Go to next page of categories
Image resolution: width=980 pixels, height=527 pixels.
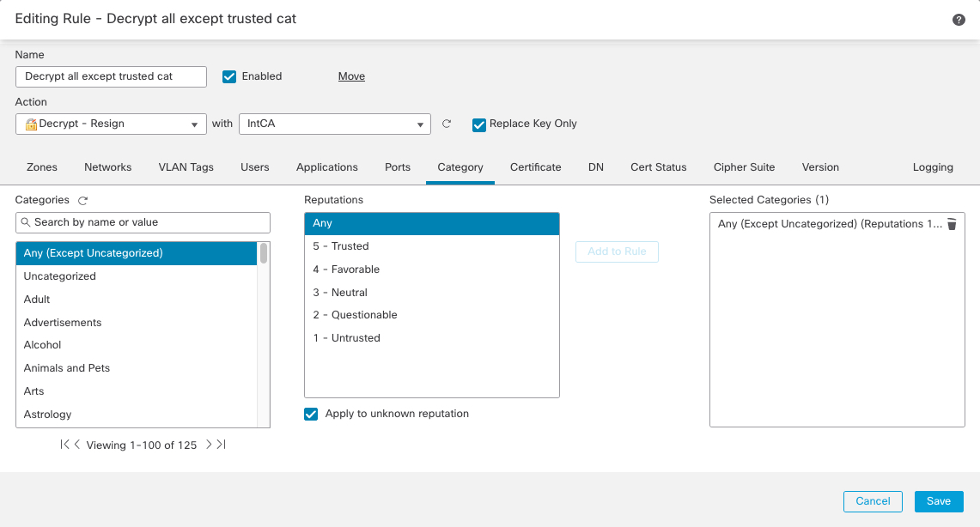coord(209,445)
